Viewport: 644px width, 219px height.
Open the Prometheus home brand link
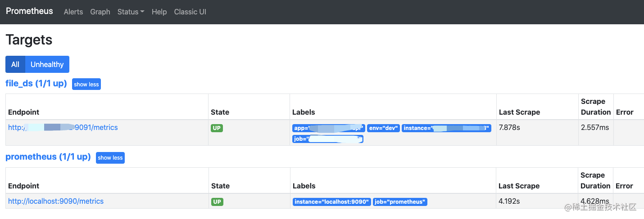point(29,11)
